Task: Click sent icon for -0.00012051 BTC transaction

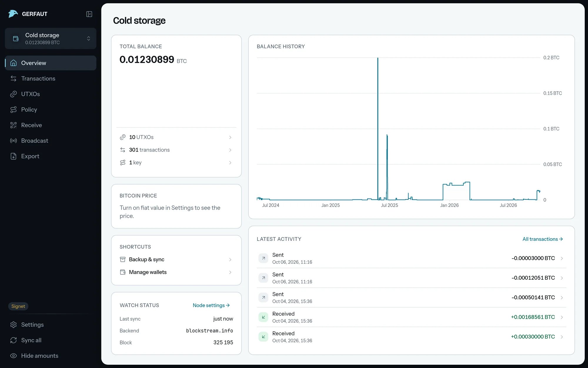Action: pos(263,278)
